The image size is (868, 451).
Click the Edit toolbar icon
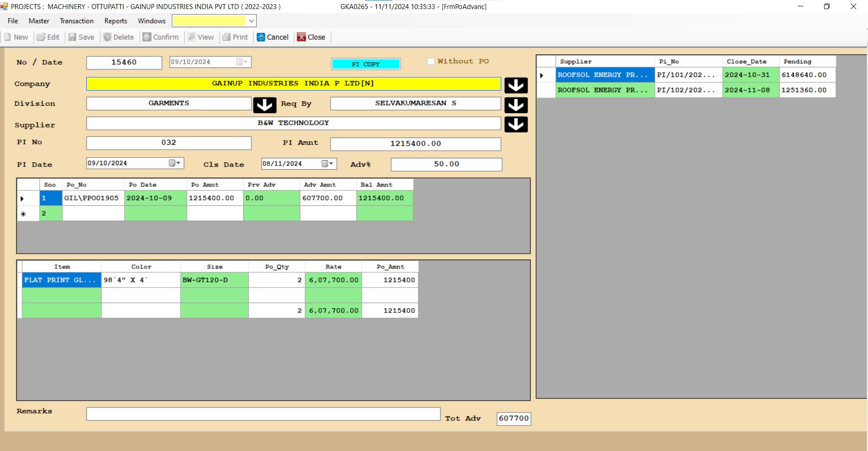pyautogui.click(x=41, y=37)
